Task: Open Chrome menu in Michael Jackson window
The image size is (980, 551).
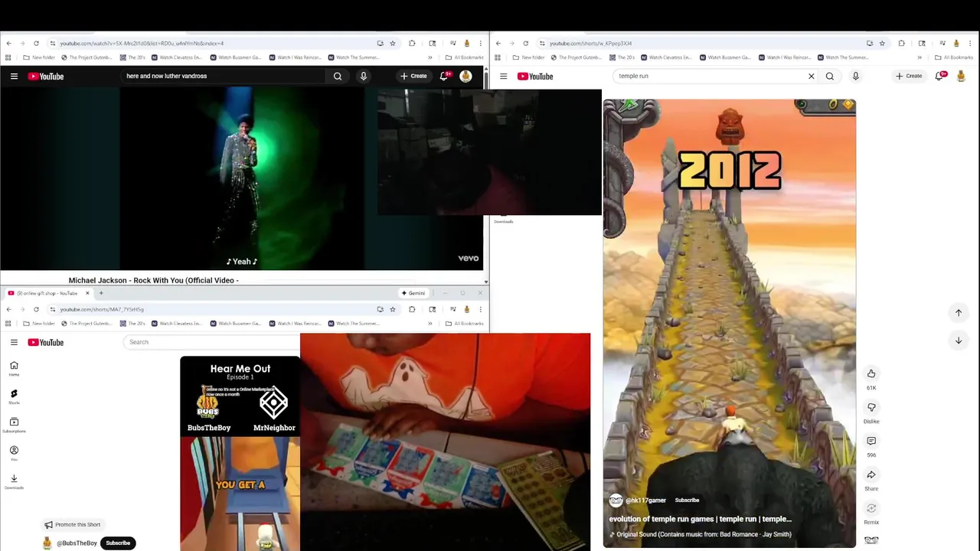Action: click(480, 43)
